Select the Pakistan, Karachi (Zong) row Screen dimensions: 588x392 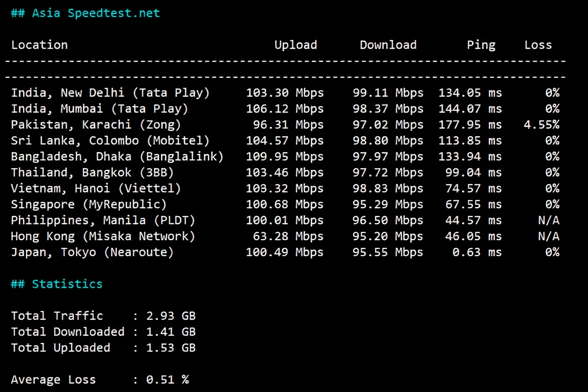(x=96, y=124)
